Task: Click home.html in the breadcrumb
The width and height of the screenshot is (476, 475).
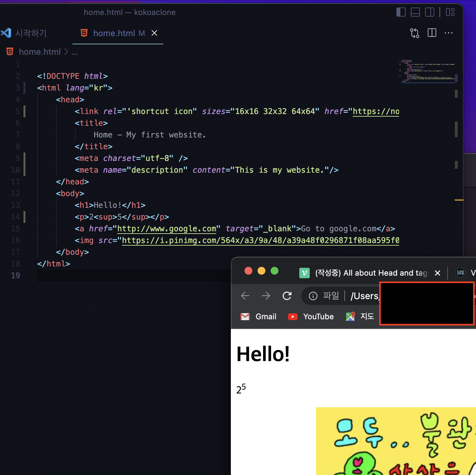Action: tap(40, 52)
